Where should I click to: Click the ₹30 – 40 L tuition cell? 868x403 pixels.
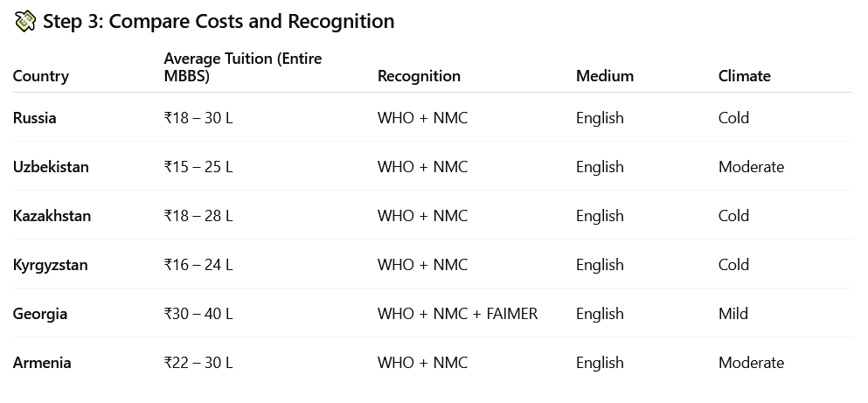click(x=198, y=314)
